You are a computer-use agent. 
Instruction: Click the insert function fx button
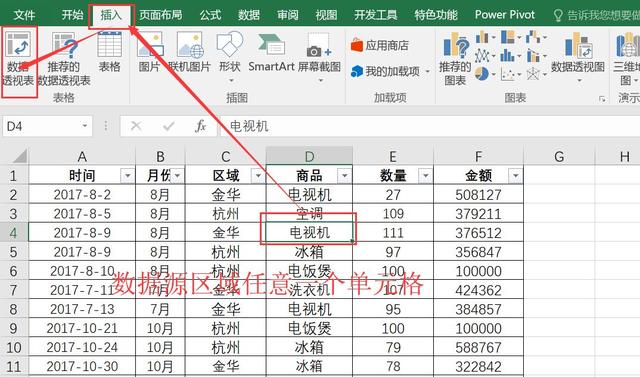[x=200, y=126]
